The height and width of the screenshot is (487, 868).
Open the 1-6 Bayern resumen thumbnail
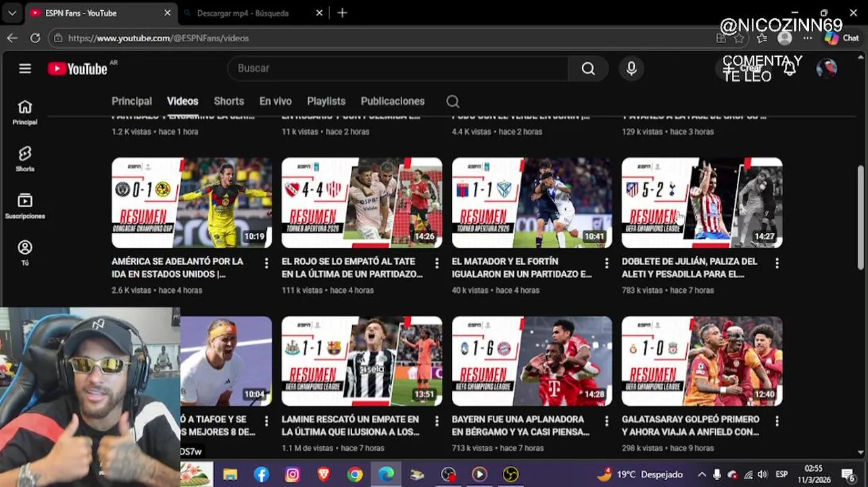[532, 361]
